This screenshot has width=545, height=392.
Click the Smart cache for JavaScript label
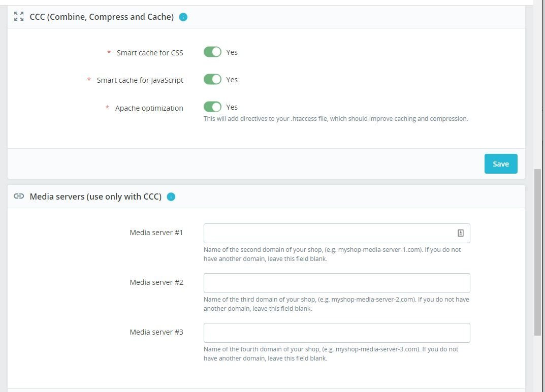coord(140,80)
